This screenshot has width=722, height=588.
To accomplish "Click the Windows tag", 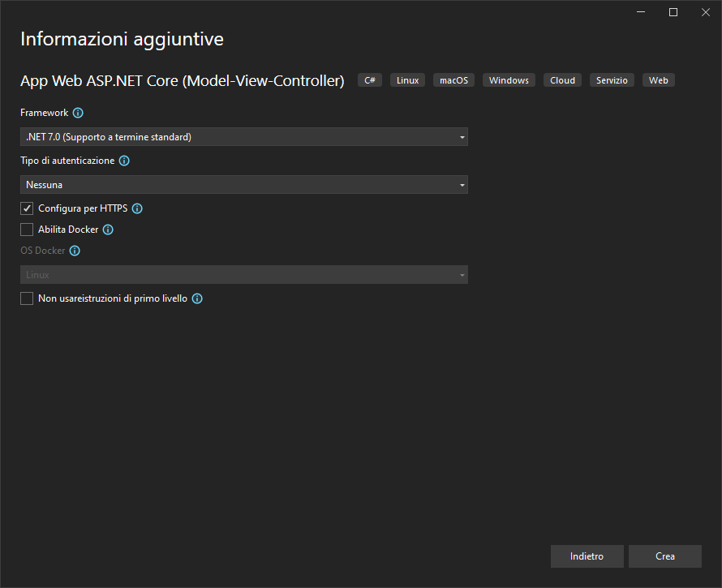I will [509, 80].
